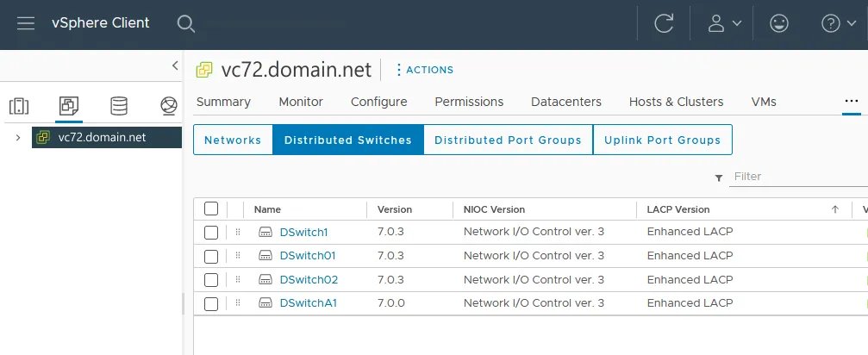Switch to the Configure tab
868x355 pixels.
378,102
